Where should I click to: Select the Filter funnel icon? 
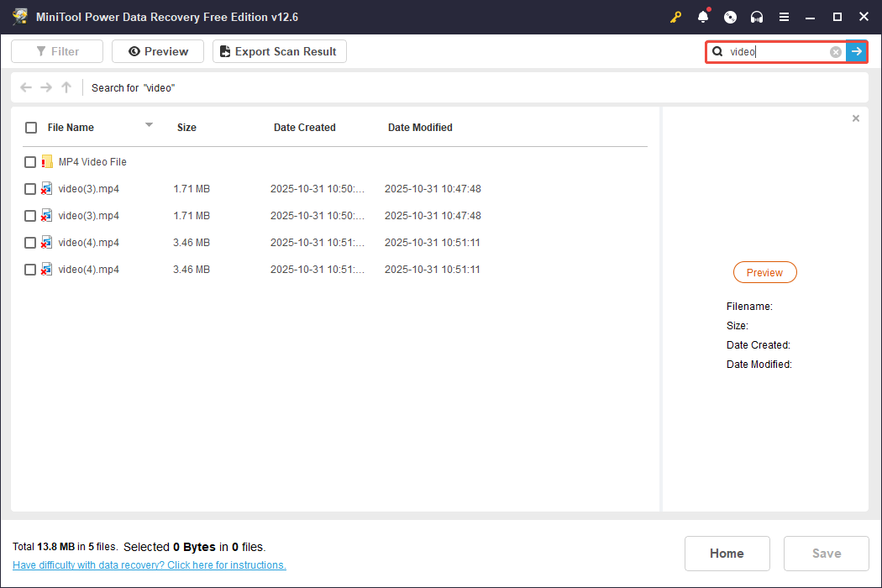coord(39,51)
